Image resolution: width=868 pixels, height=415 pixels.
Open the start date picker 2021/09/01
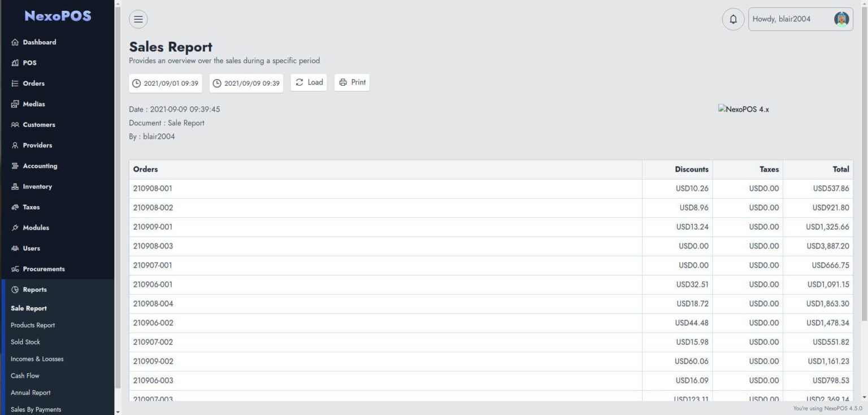tap(165, 82)
